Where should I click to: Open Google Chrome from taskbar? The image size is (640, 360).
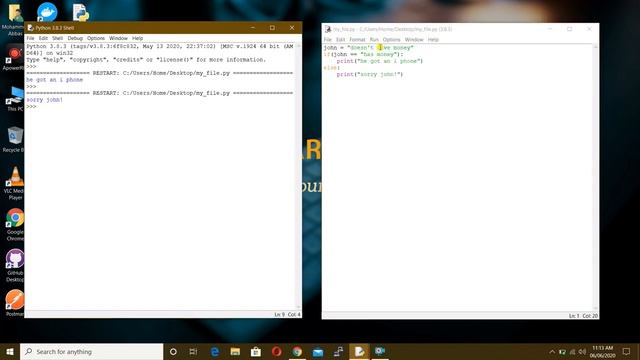(x=297, y=351)
